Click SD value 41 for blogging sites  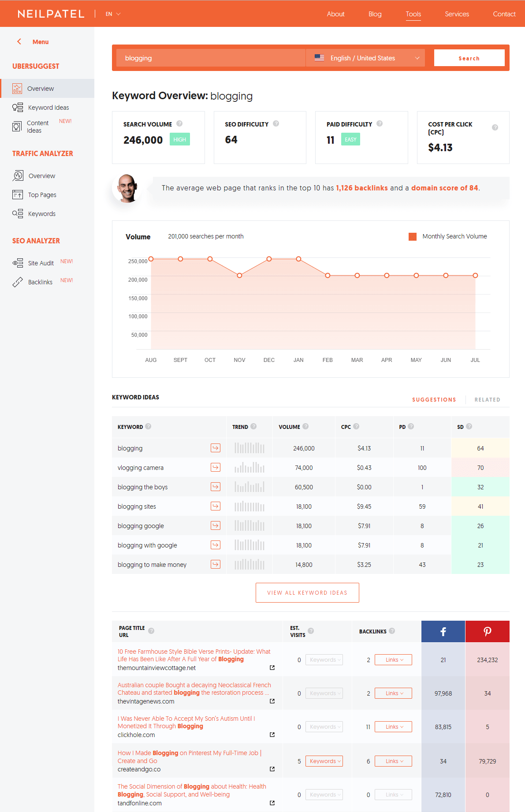coord(480,507)
